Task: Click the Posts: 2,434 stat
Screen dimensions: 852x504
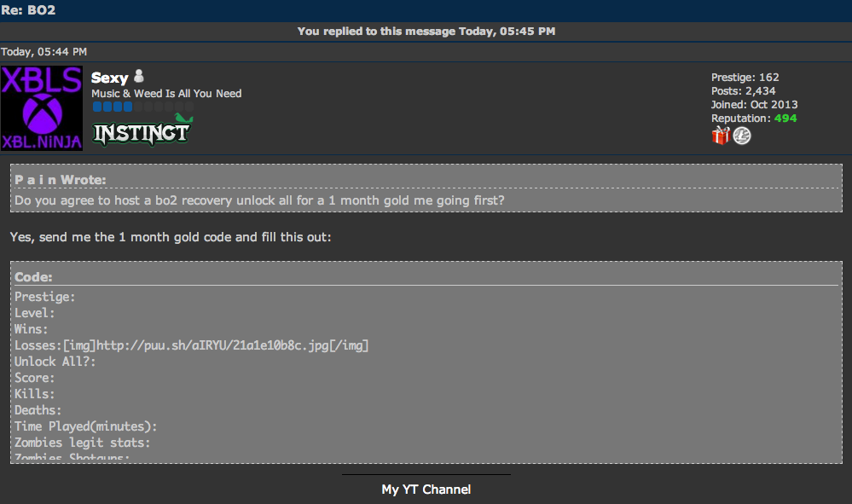Action: 743,91
